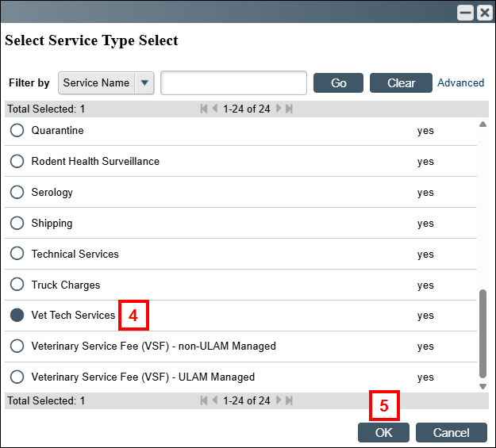Select Veterinary Service Fee (VSF) - ULAM Managed radio

coord(17,377)
